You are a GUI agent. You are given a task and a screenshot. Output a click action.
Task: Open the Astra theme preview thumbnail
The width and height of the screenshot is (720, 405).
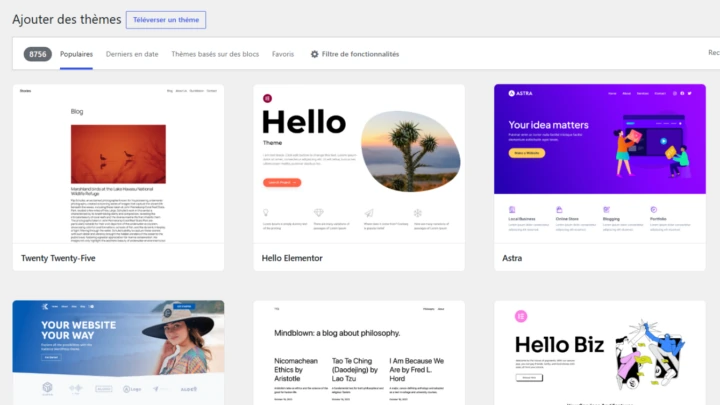tap(600, 163)
